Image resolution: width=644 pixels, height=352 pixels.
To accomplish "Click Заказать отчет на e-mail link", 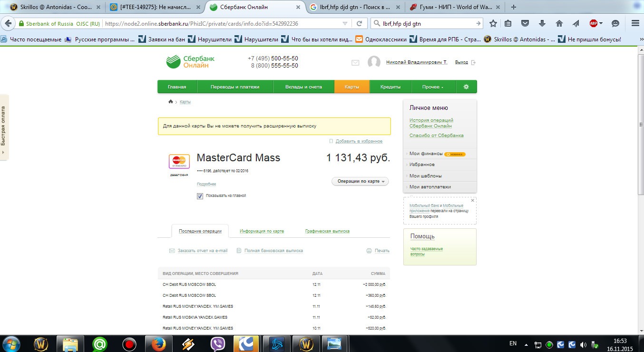I will [203, 251].
